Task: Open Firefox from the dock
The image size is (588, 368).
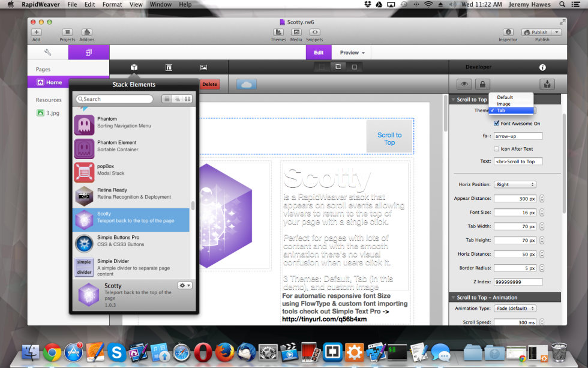Action: coord(224,352)
